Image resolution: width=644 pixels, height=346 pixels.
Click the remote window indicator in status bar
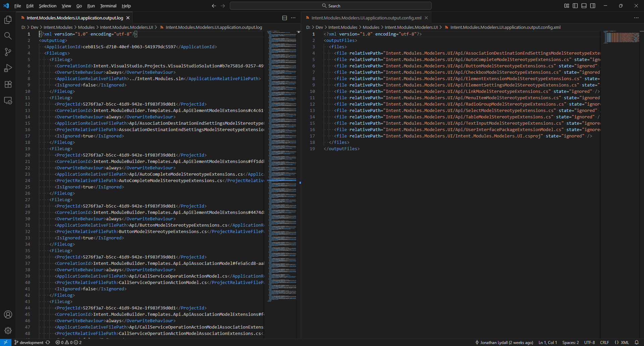[6, 342]
